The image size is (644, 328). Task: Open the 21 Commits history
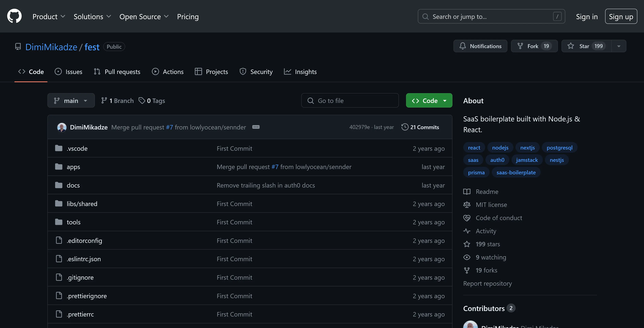point(420,127)
